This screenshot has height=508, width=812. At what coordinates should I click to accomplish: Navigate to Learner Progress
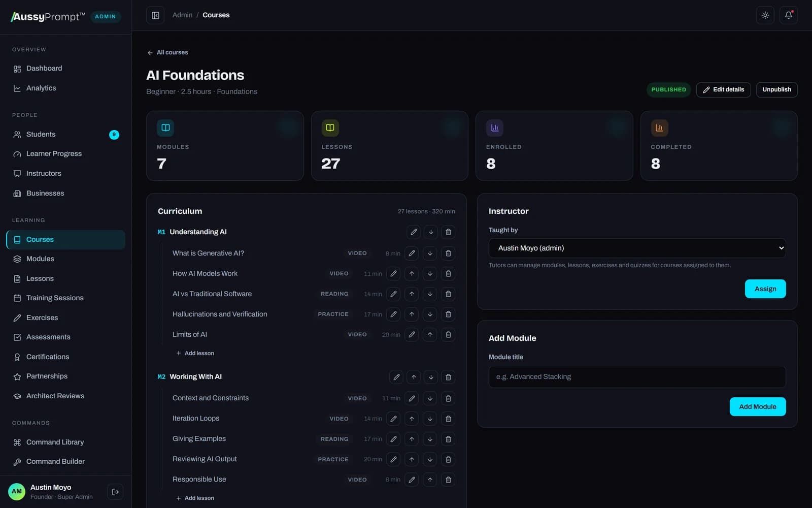[65, 153]
